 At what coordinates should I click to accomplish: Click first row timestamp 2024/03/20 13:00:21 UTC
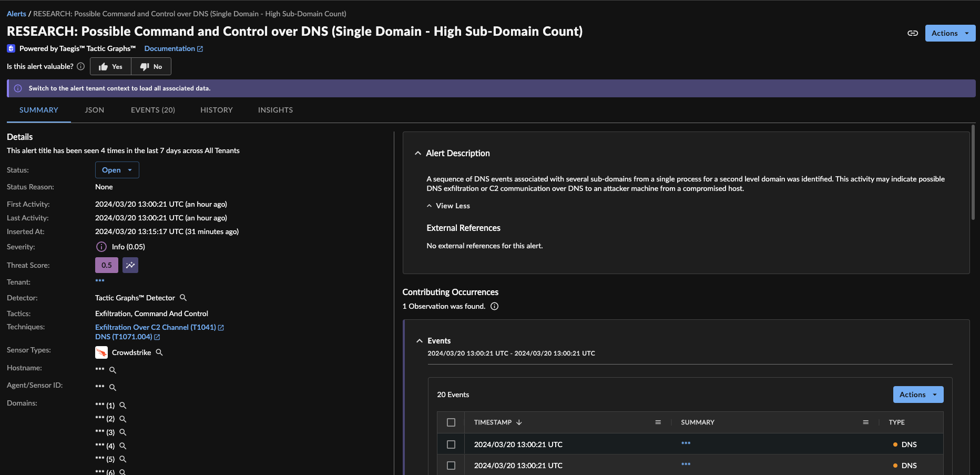518,444
